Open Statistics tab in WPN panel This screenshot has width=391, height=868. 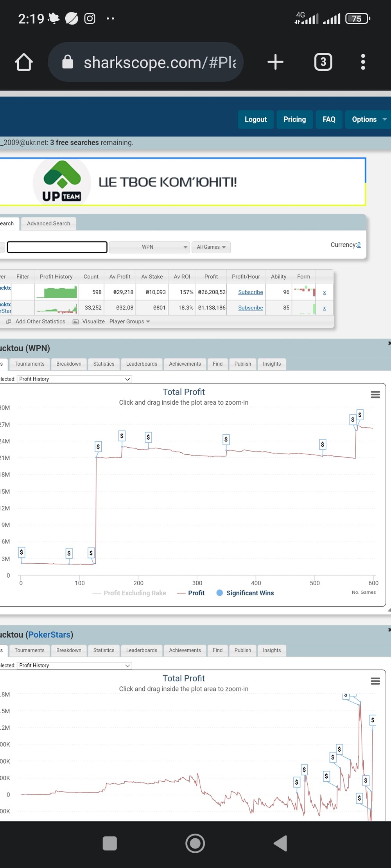coord(104,364)
